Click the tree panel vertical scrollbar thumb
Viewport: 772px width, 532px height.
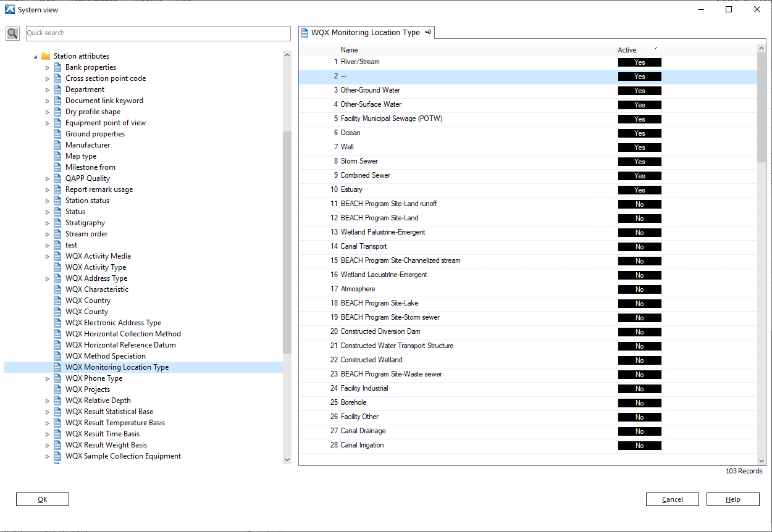coord(287,243)
